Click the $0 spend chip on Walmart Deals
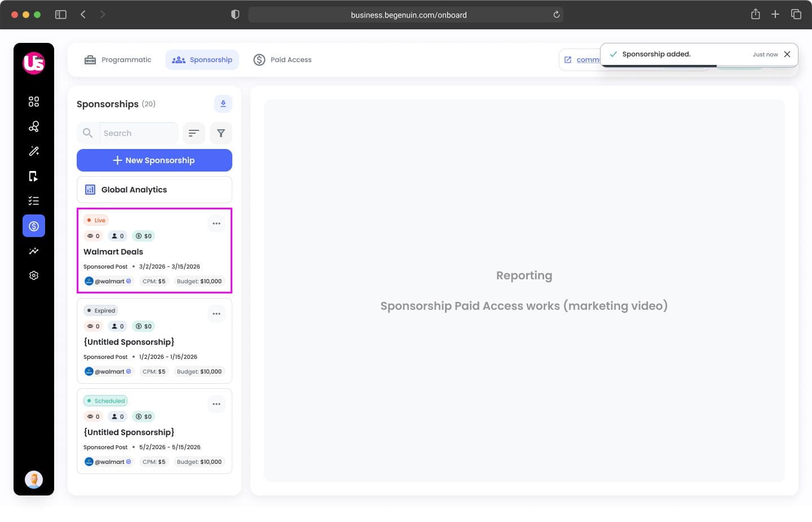This screenshot has height=522, width=812. 144,236
